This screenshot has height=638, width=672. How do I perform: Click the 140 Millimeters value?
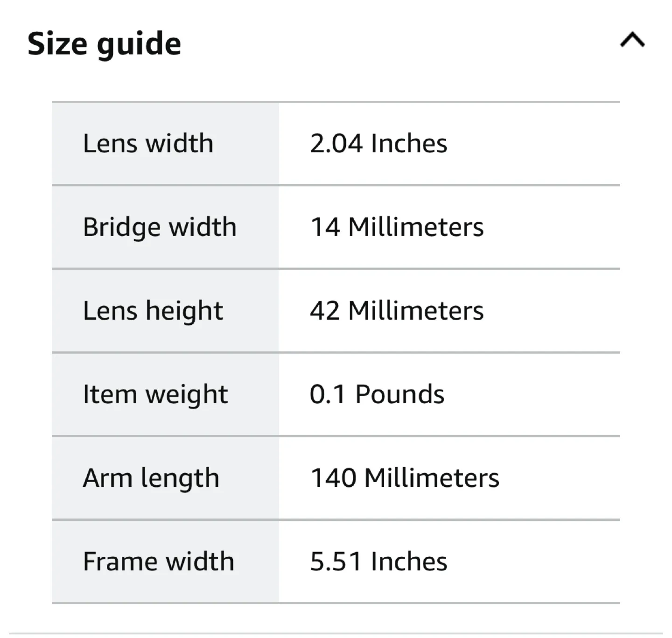[405, 477]
